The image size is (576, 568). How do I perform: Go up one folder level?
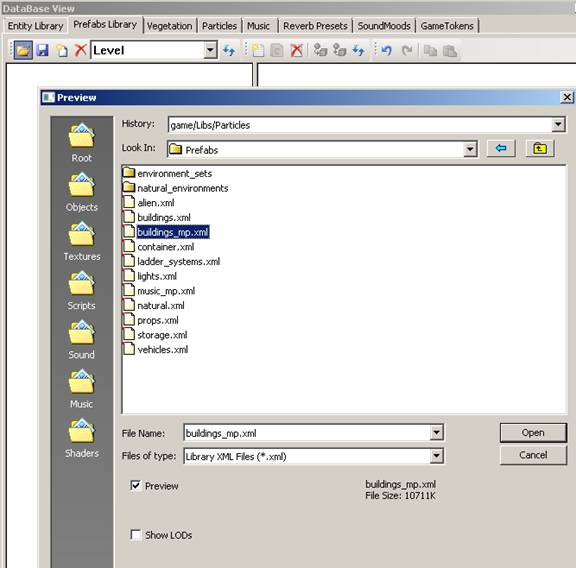pos(540,148)
